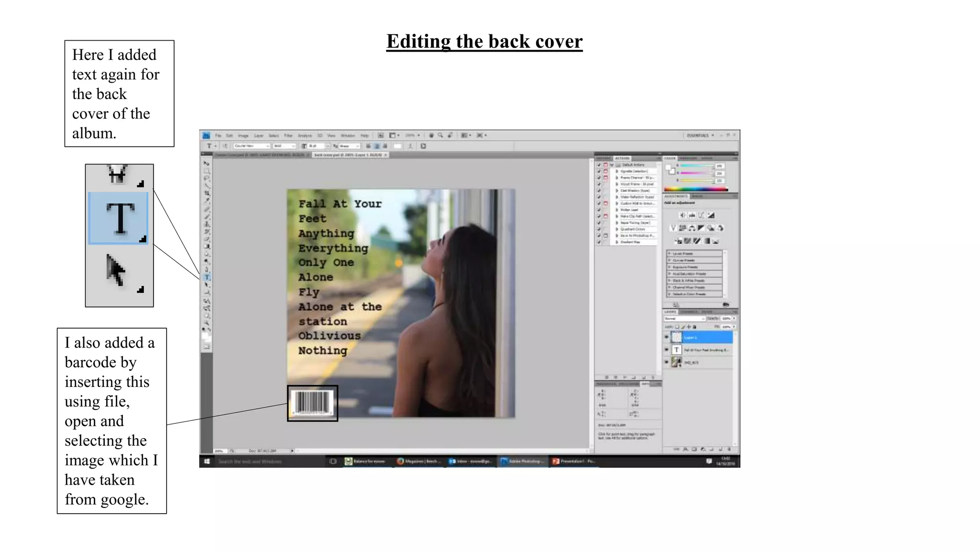Select the Crop tool in toolbar
980x551 pixels.
tap(207, 193)
